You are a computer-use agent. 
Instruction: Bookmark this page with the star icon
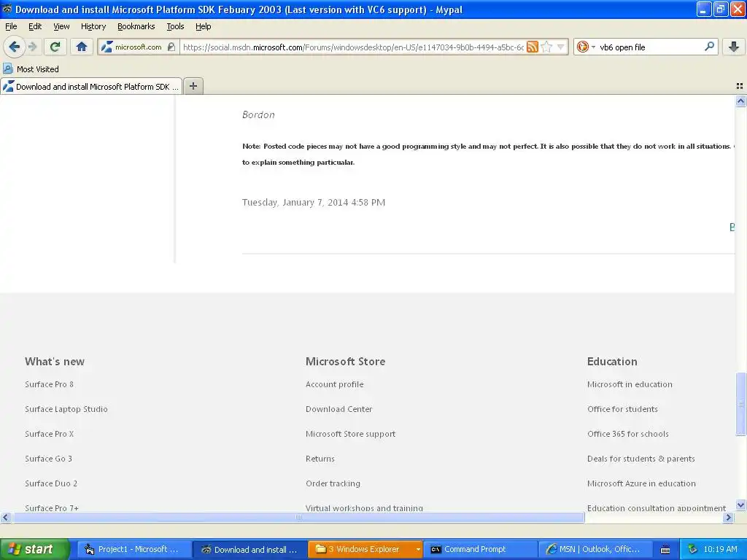(546, 47)
